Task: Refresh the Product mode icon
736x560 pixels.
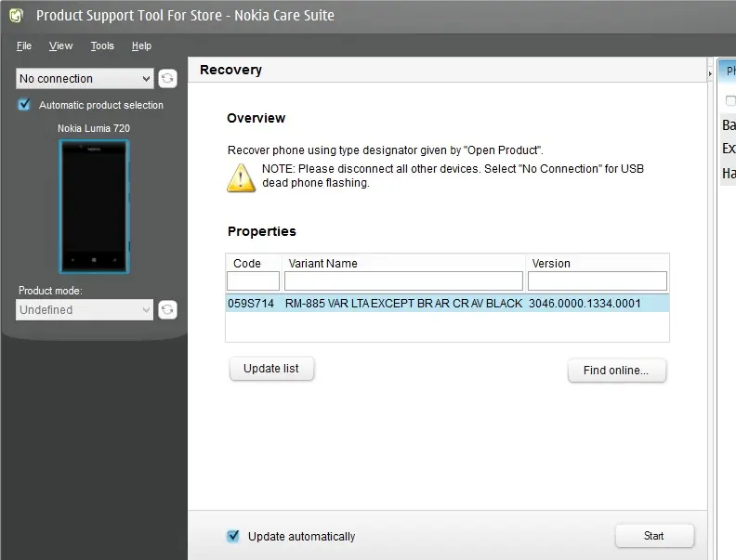Action: point(167,309)
